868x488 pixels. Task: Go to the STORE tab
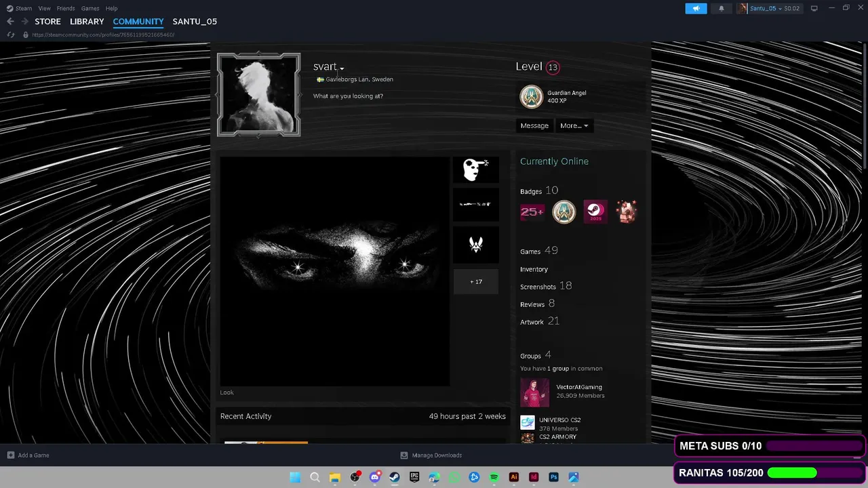[47, 22]
